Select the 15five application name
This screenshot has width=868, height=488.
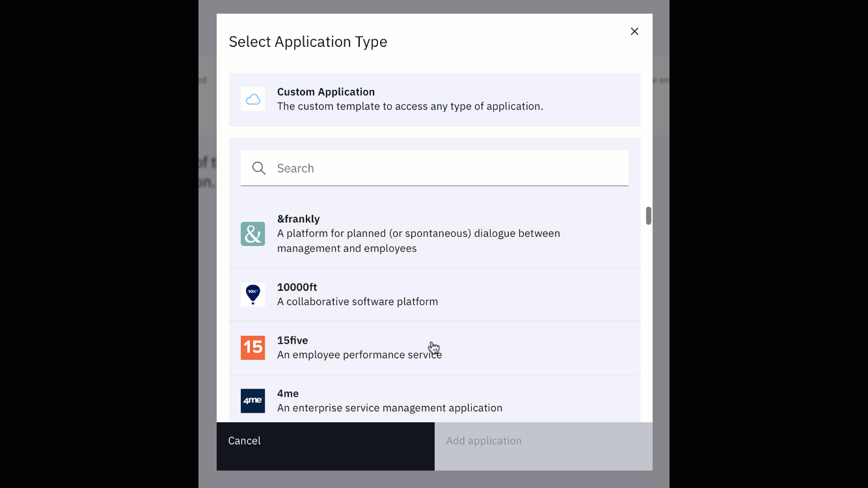pos(293,340)
